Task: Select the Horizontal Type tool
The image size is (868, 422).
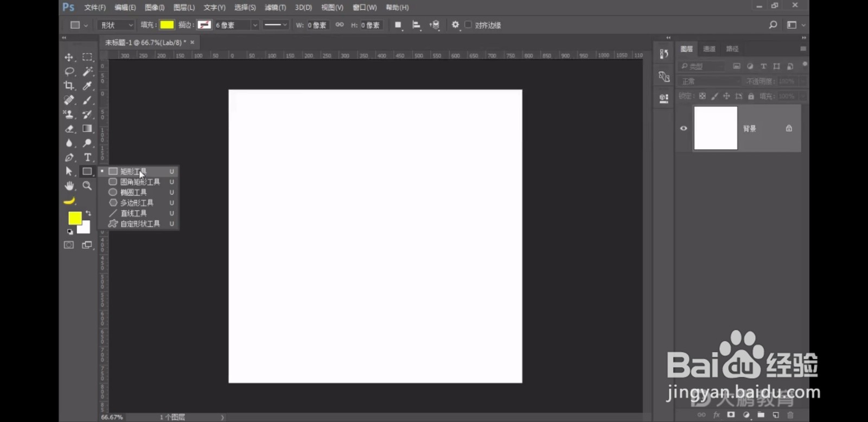Action: click(x=87, y=157)
